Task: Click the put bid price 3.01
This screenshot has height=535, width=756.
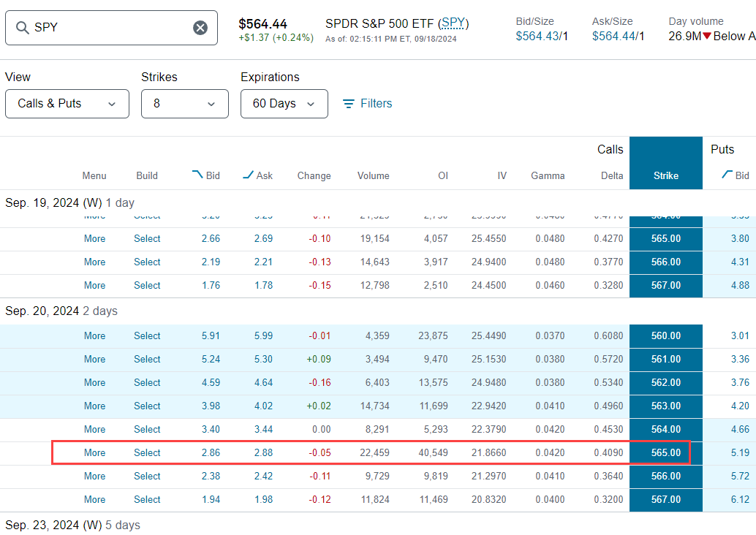Action: (x=740, y=336)
